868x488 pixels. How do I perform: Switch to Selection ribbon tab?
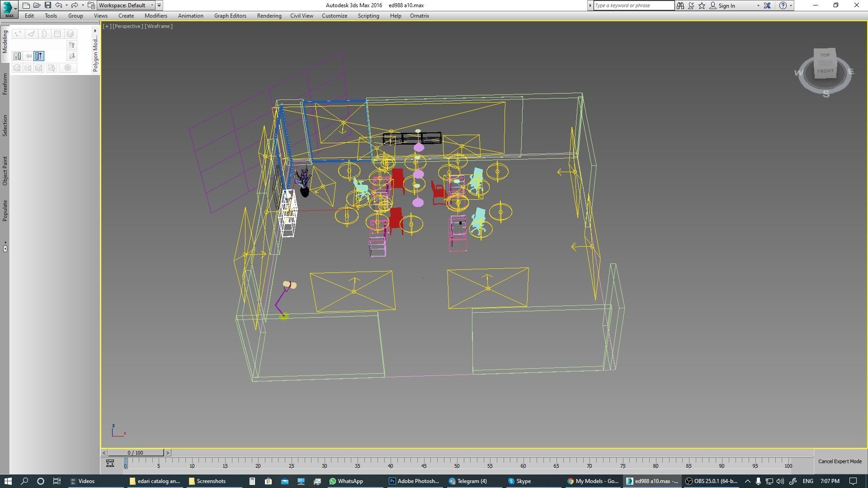tap(5, 125)
